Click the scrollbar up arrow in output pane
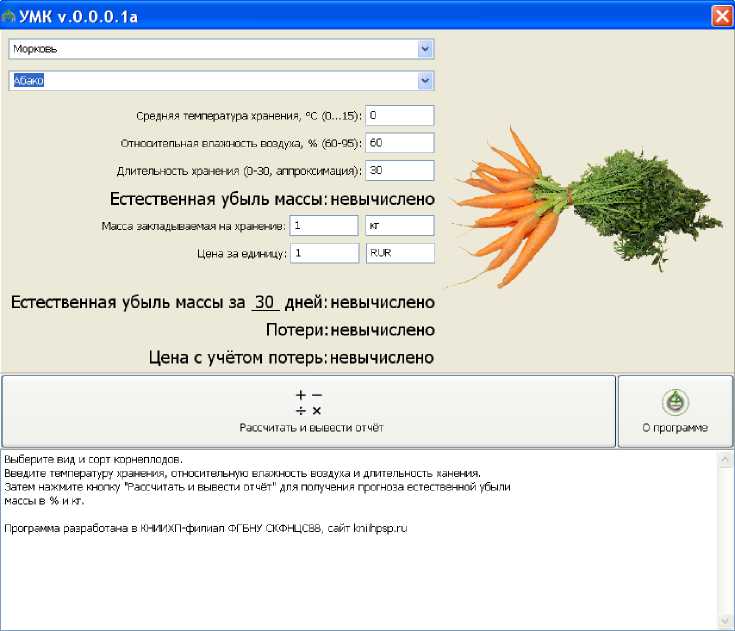 pyautogui.click(x=725, y=458)
